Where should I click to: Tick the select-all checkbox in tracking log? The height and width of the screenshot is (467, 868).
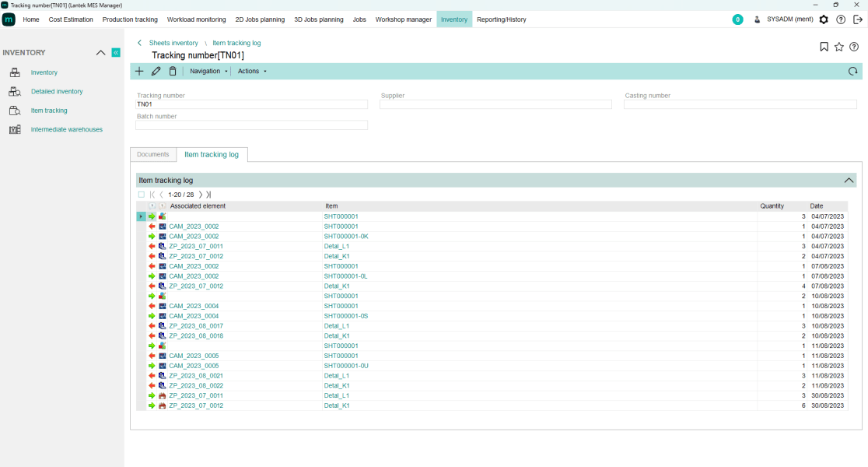(141, 195)
